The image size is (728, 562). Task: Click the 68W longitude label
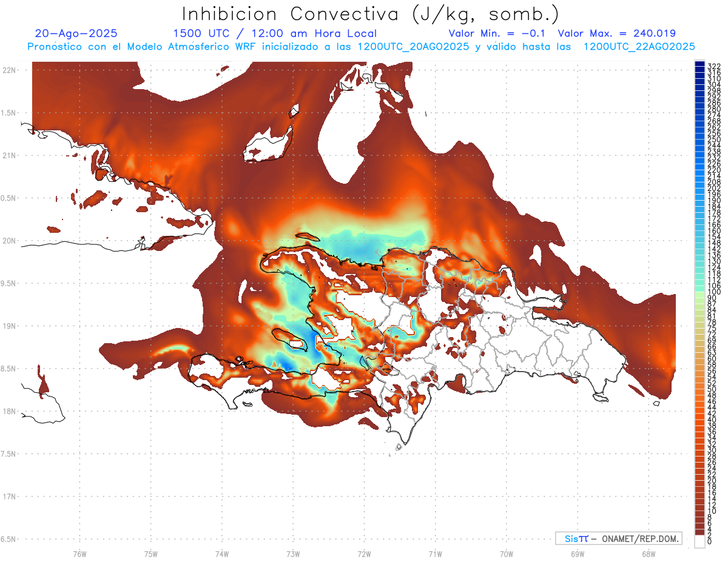[649, 554]
